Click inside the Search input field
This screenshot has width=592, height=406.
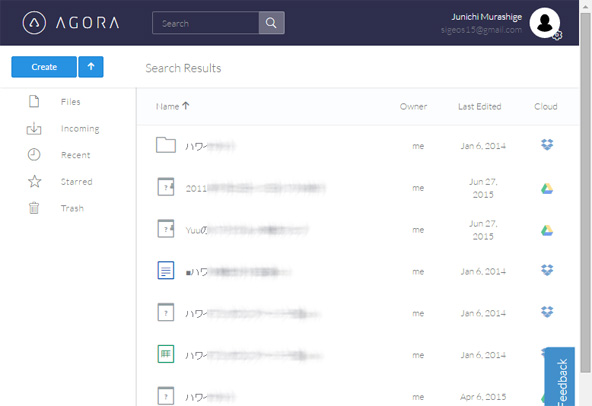(x=205, y=23)
